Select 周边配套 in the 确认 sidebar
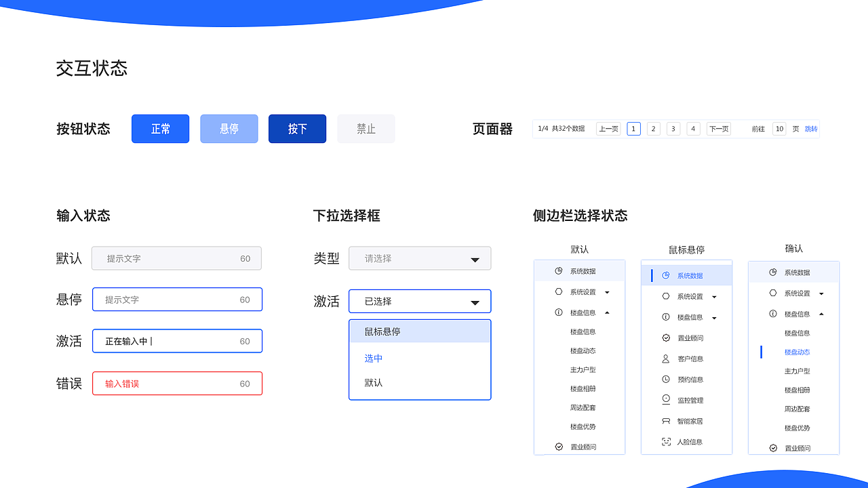This screenshot has height=488, width=868. (x=797, y=409)
